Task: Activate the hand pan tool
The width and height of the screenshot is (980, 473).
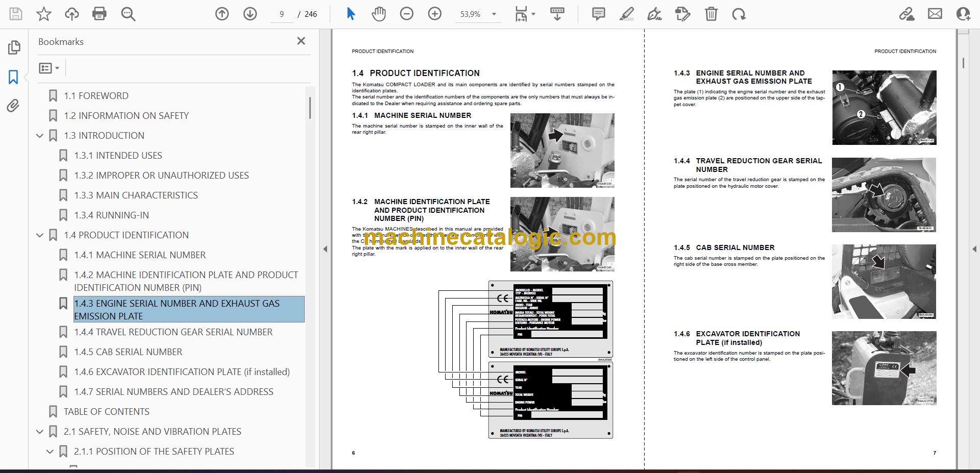Action: [x=379, y=14]
